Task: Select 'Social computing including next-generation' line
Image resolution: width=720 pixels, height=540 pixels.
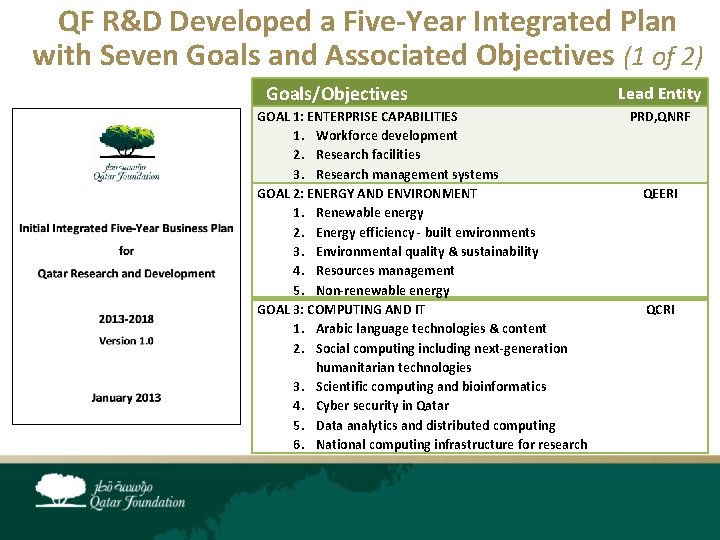Action: [442, 349]
